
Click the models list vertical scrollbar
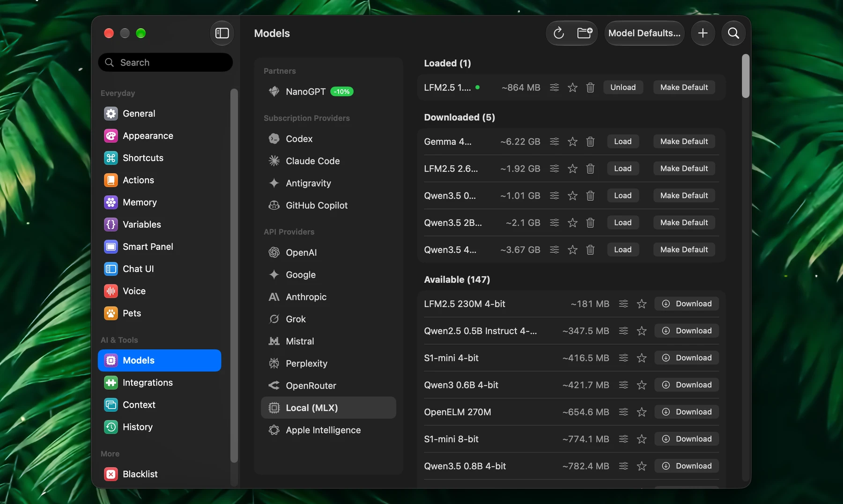pos(746,76)
